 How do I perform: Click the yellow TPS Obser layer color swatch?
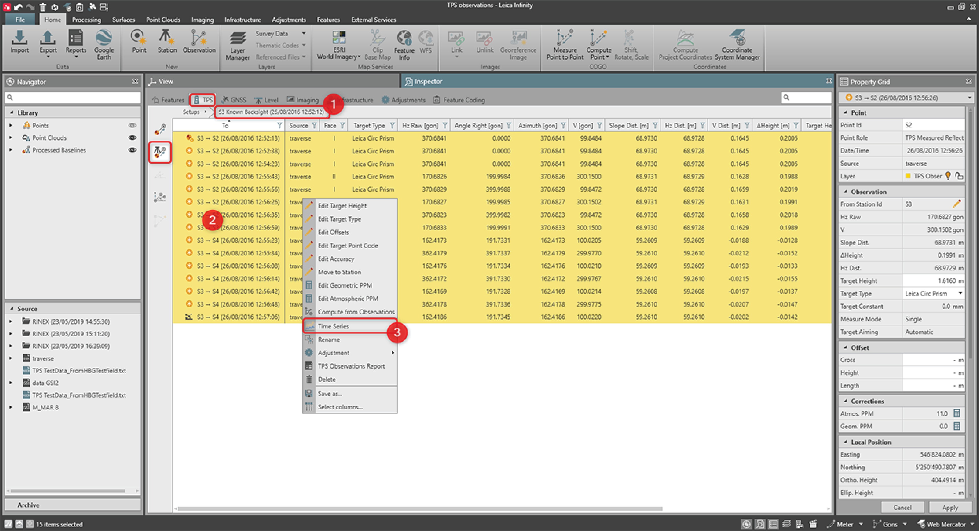pos(908,176)
